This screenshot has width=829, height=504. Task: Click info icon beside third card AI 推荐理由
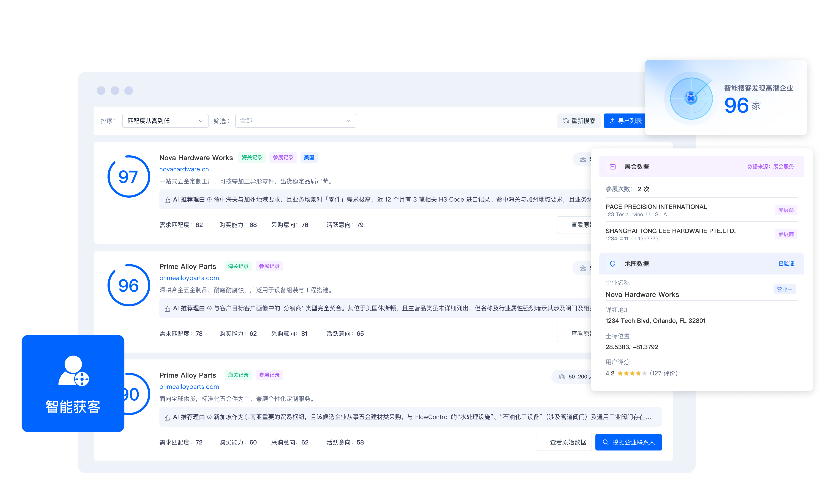pyautogui.click(x=209, y=417)
